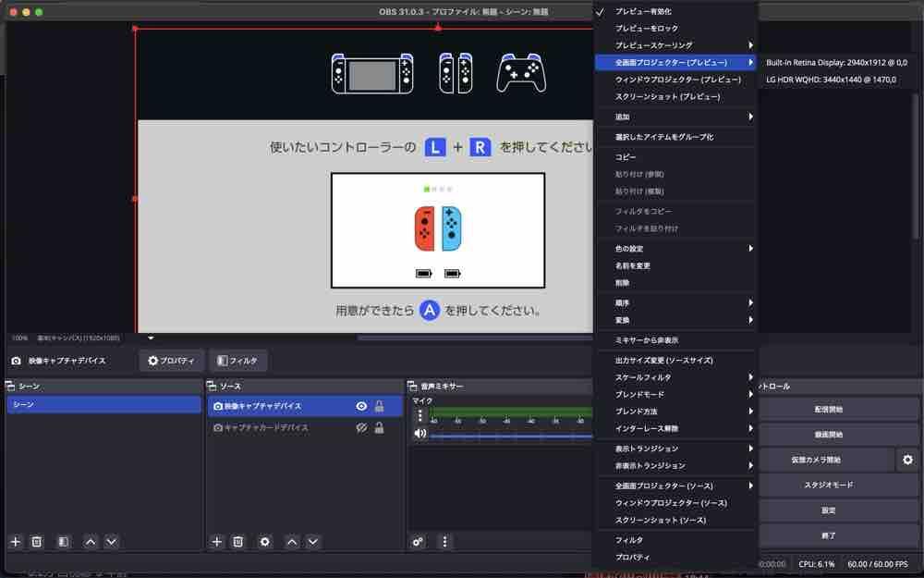Toggle ミキサーから非表示 menu option
924x578 pixels.
coord(675,340)
